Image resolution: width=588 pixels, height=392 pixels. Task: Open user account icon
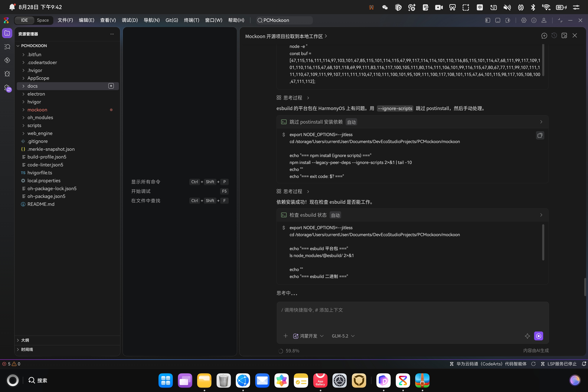[544, 20]
